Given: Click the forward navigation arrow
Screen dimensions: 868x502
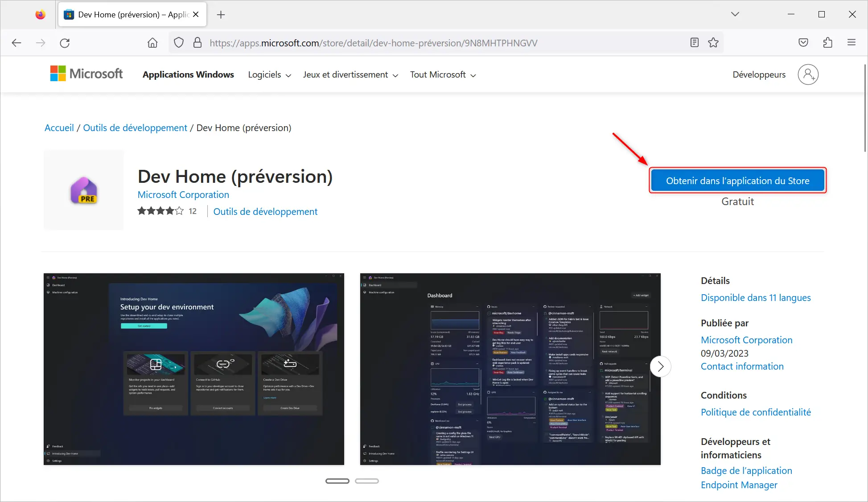Looking at the screenshot, I should 41,43.
